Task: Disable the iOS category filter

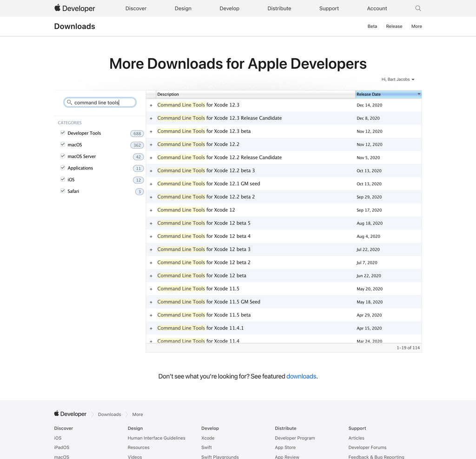Action: point(62,179)
